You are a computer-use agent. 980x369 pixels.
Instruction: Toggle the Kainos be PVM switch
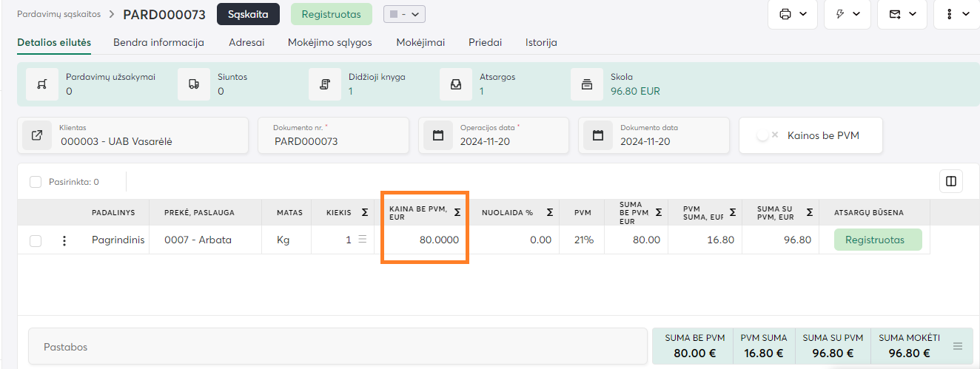click(x=766, y=136)
